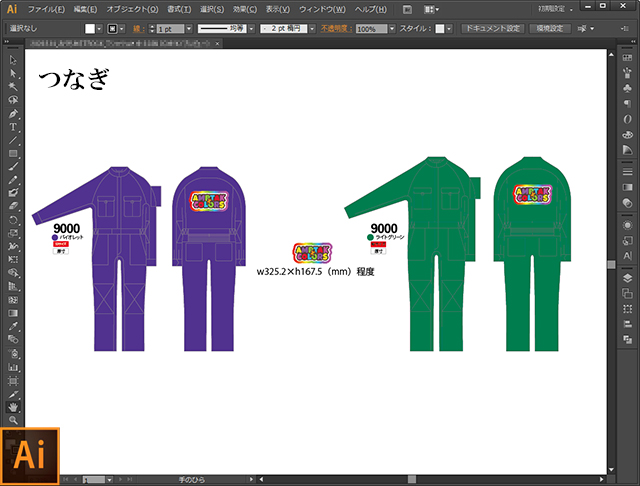Open the 線 stroke panel link

click(138, 29)
